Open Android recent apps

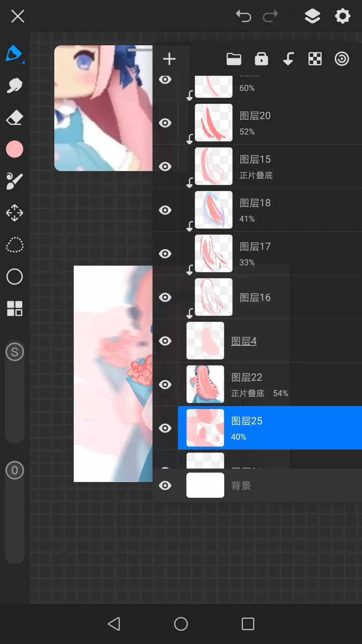pyautogui.click(x=248, y=624)
